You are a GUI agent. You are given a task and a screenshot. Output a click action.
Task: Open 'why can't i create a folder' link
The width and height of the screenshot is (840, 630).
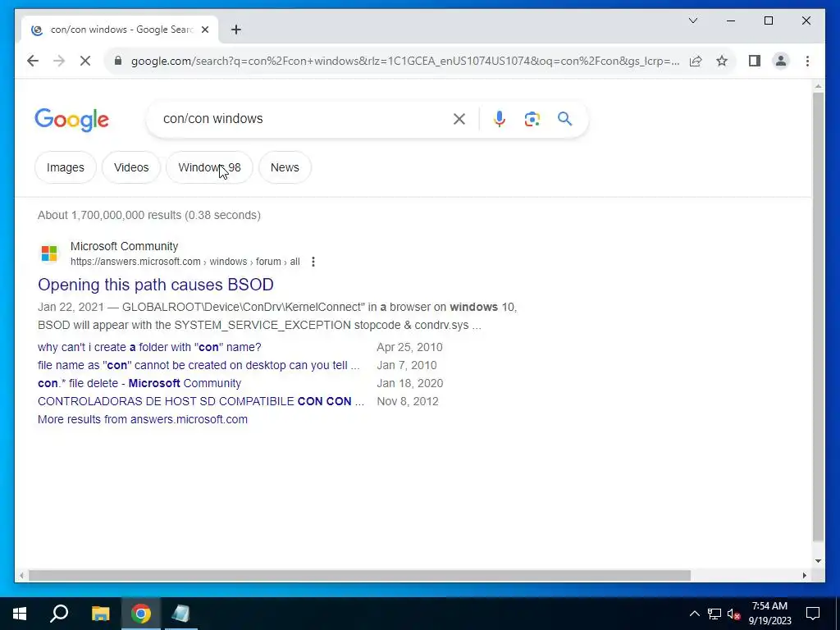pos(149,347)
